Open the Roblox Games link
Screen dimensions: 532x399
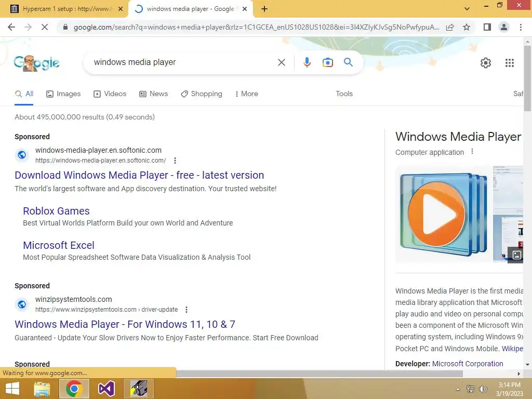[56, 211]
